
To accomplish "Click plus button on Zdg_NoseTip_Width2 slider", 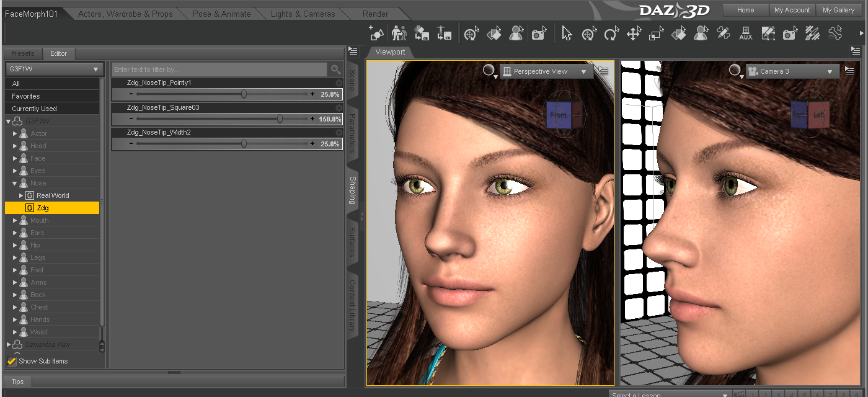I will click(312, 144).
